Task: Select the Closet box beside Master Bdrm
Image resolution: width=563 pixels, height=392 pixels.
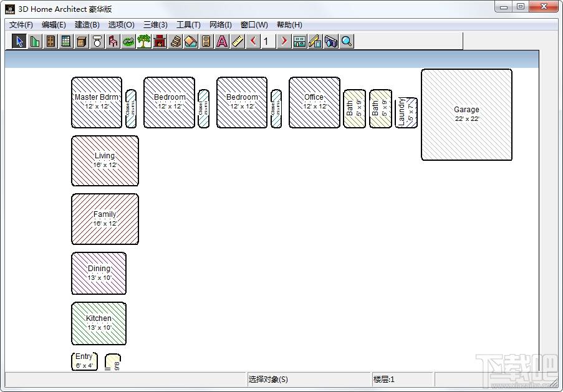Action: pos(131,109)
